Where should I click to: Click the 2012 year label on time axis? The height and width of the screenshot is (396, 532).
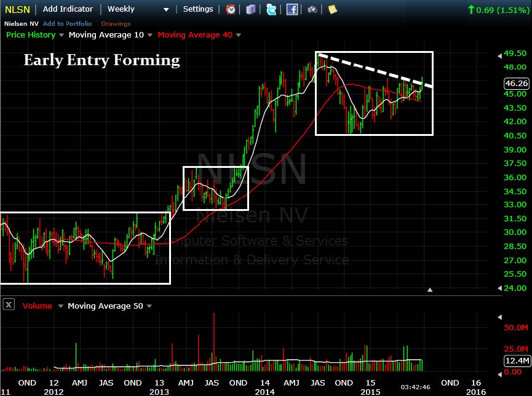54,392
